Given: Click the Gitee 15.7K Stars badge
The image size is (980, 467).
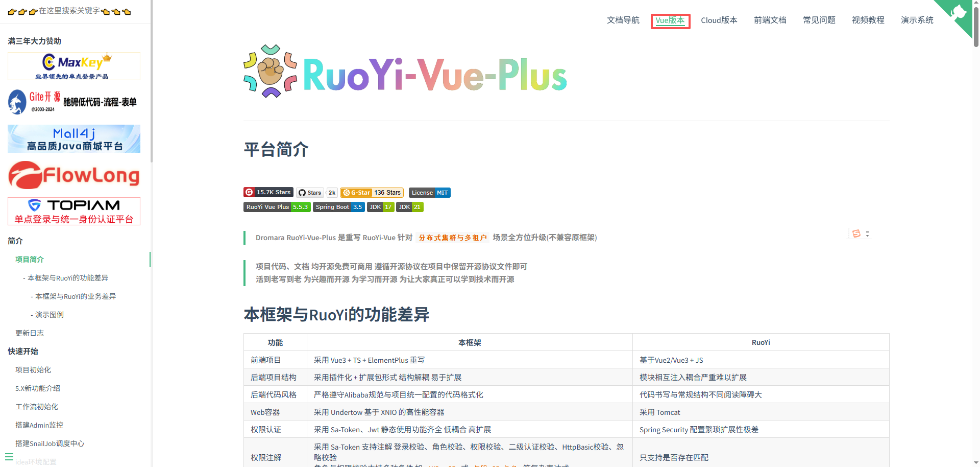Looking at the screenshot, I should (268, 192).
